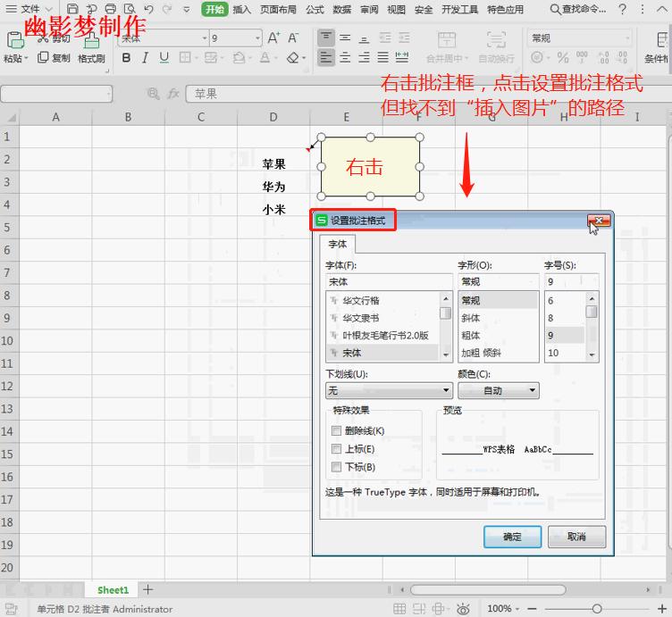The width and height of the screenshot is (672, 617).
Task: Center text horizontally icon
Action: (345, 57)
